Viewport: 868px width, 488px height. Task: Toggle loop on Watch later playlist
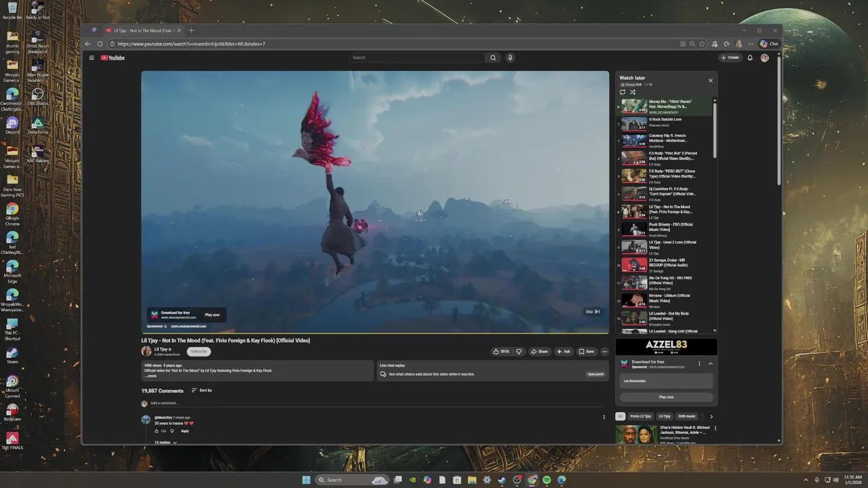tap(623, 92)
